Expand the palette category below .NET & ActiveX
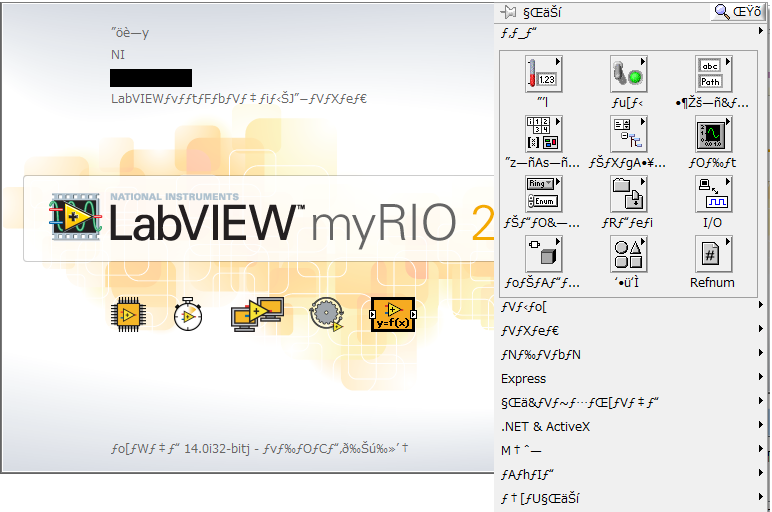The image size is (772, 512). pos(632,450)
